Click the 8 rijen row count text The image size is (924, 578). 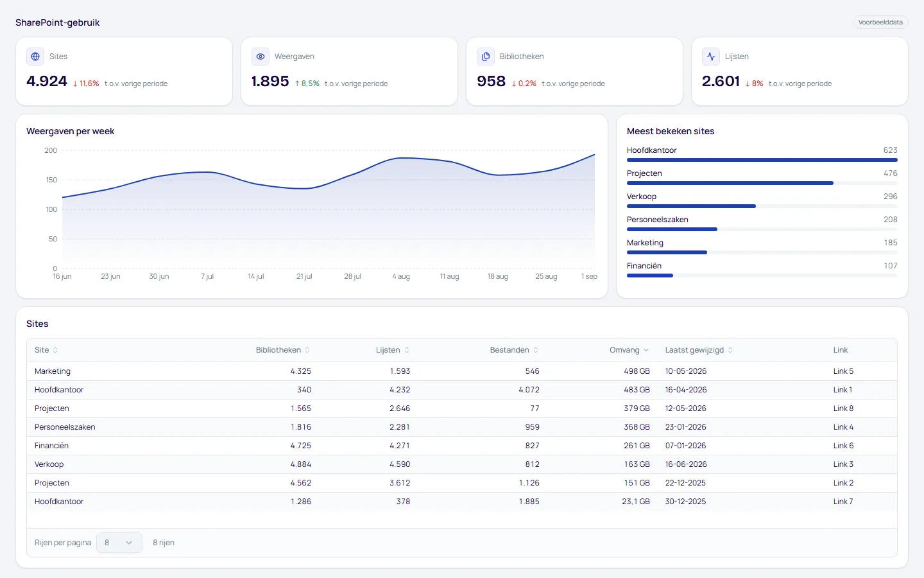coord(164,543)
